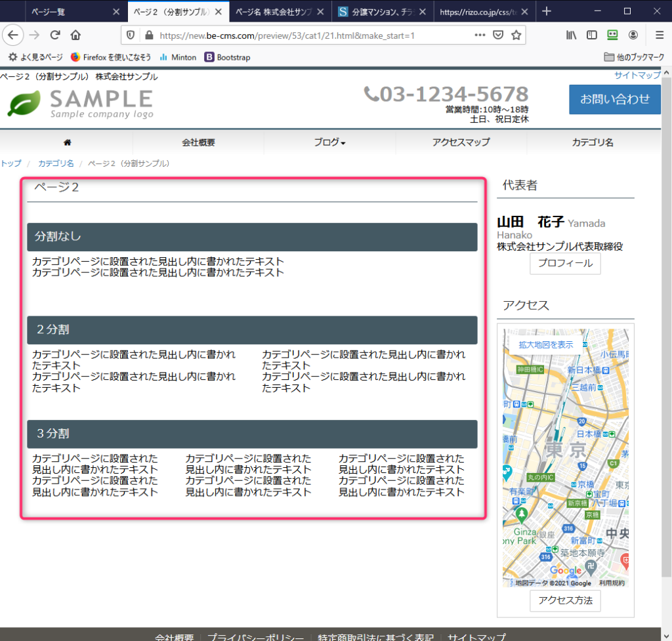Click the Firefox home icon

tap(75, 35)
